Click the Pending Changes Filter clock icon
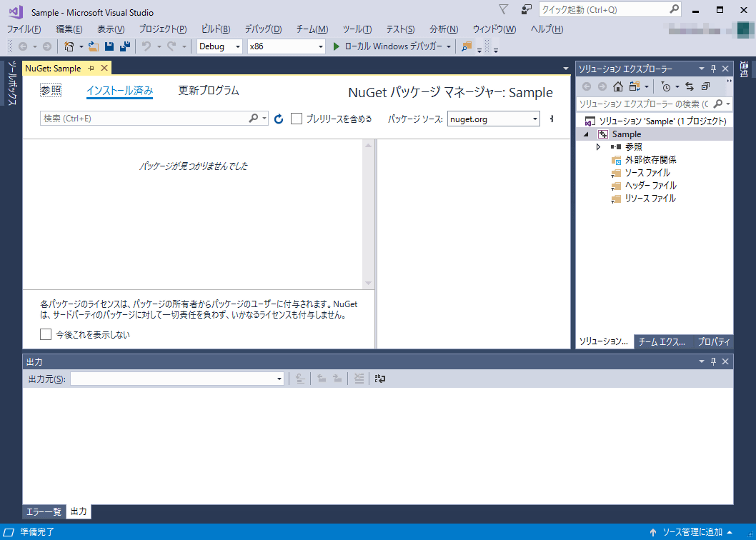 [x=666, y=86]
